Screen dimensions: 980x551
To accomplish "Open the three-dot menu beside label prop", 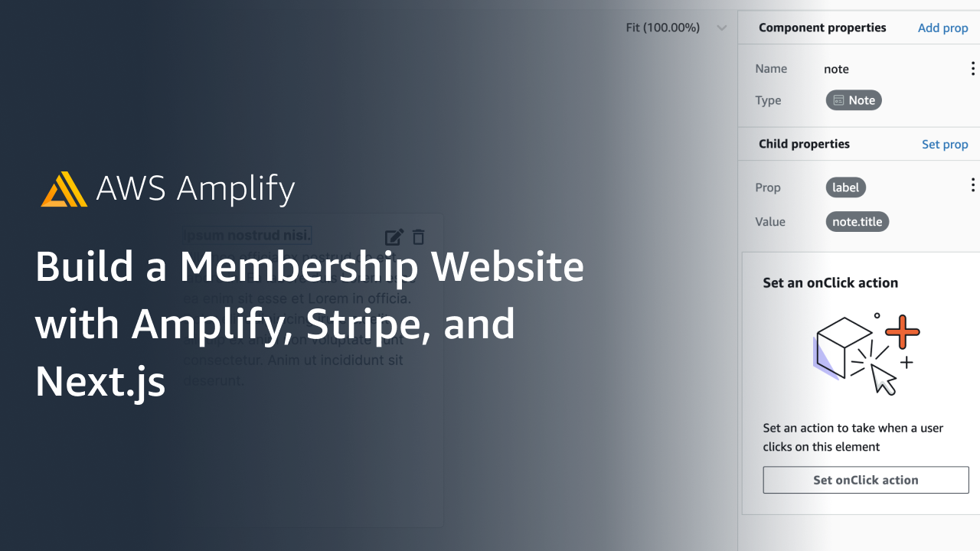I will coord(972,185).
